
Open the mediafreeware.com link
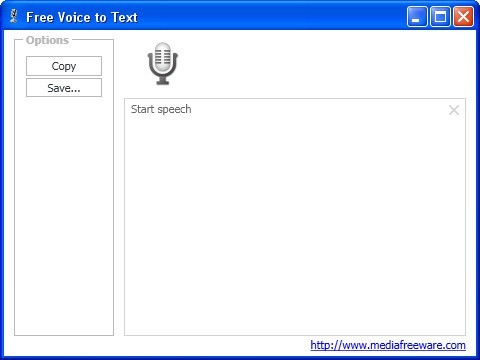[x=388, y=345]
